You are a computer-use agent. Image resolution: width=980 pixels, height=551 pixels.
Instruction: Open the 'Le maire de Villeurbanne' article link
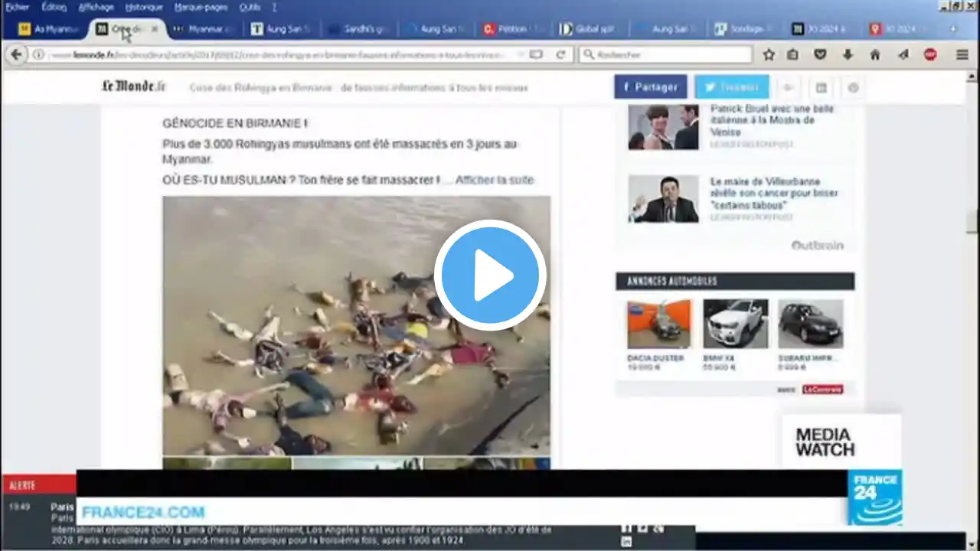click(x=774, y=194)
